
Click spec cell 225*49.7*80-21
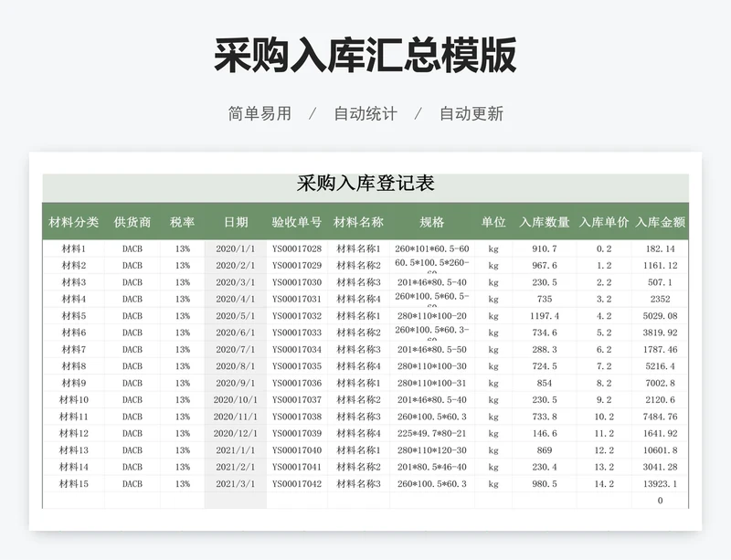(431, 433)
